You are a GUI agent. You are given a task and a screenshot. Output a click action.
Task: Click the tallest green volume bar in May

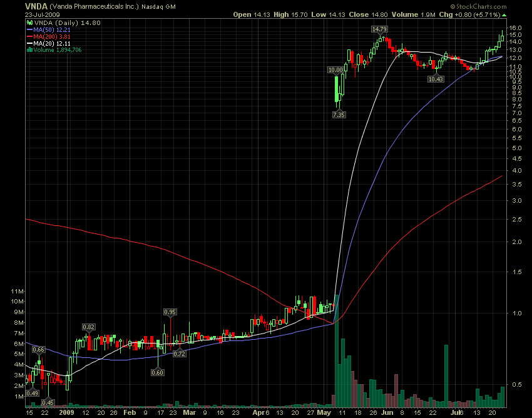point(337,351)
